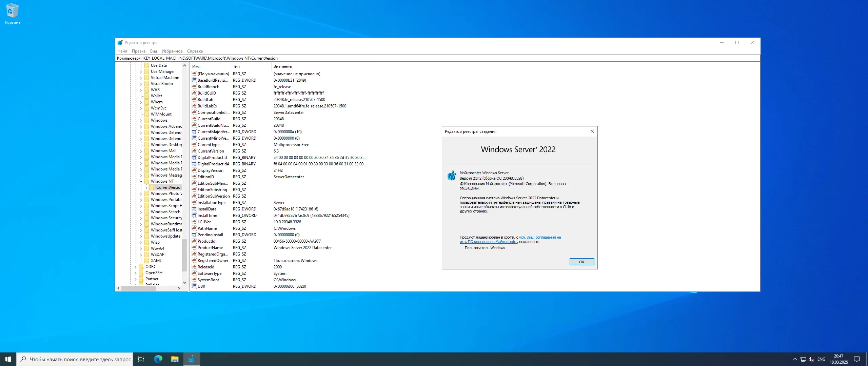Image resolution: width=868 pixels, height=366 pixels.
Task: Open File Explorer from the taskbar
Action: point(175,359)
